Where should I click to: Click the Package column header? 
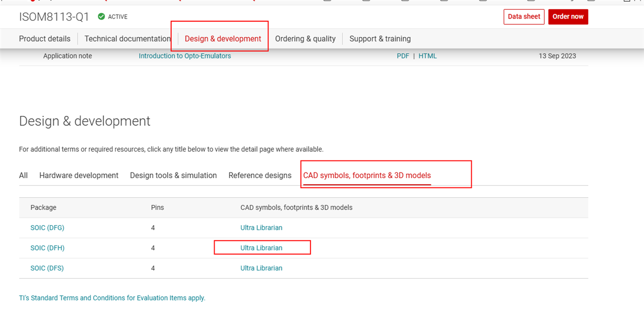(x=43, y=208)
